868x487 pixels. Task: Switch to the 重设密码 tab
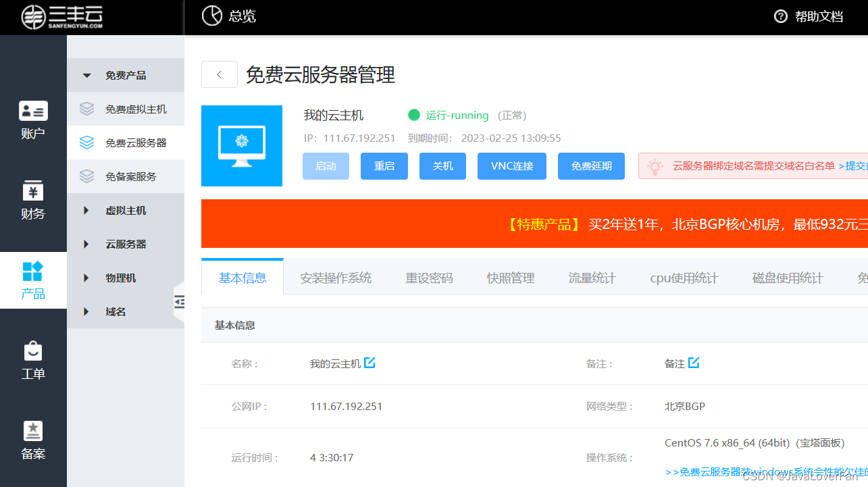pyautogui.click(x=429, y=278)
